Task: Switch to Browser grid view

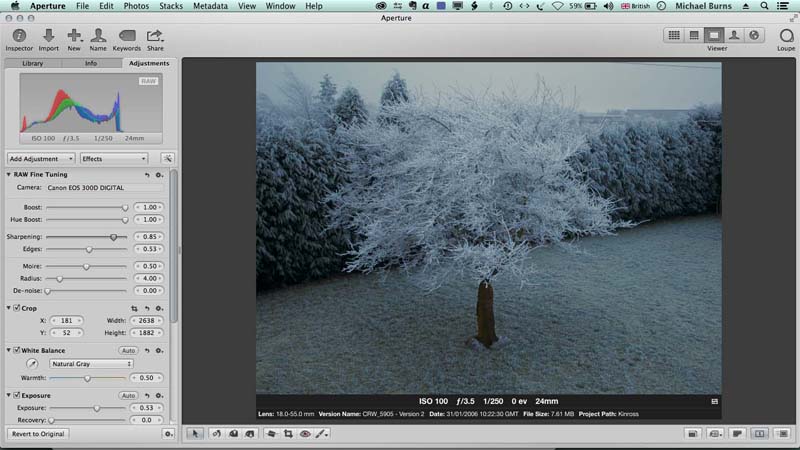Action: pyautogui.click(x=674, y=35)
